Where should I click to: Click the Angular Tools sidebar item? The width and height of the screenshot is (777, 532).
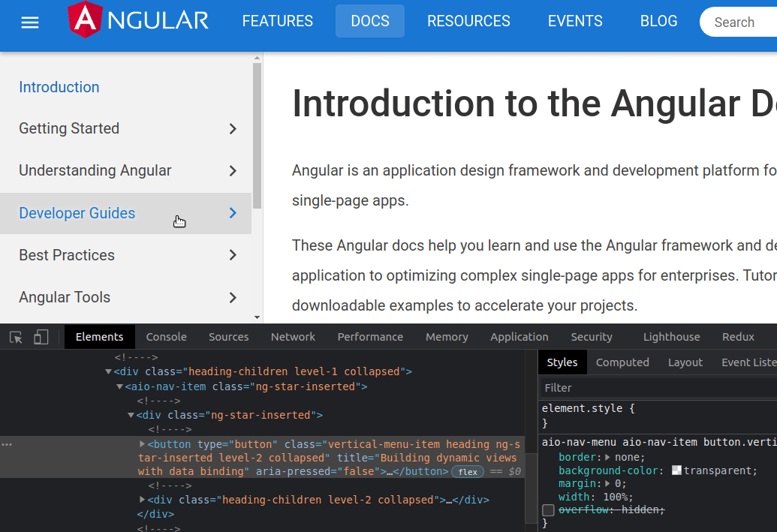point(125,298)
